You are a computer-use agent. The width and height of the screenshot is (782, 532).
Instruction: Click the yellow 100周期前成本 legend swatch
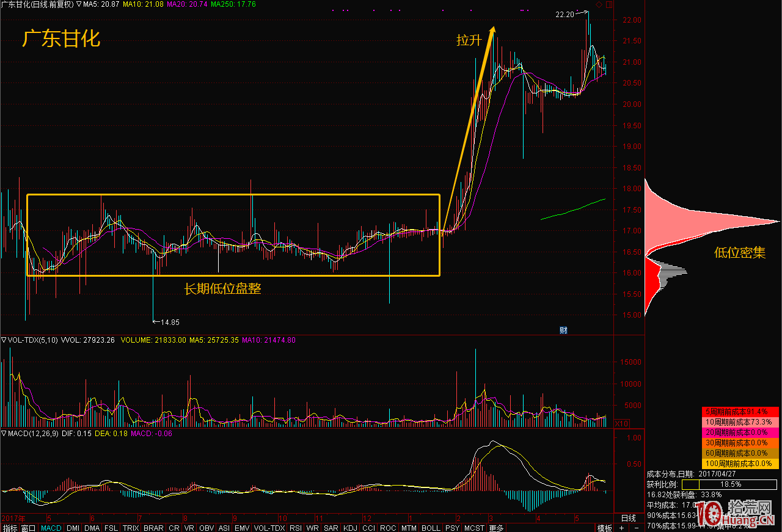click(x=740, y=464)
